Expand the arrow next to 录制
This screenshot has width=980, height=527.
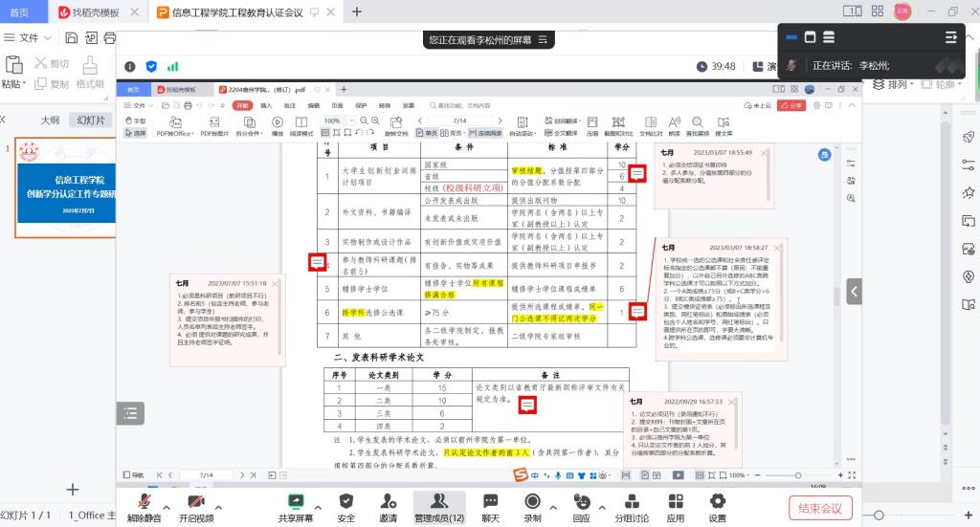click(552, 507)
